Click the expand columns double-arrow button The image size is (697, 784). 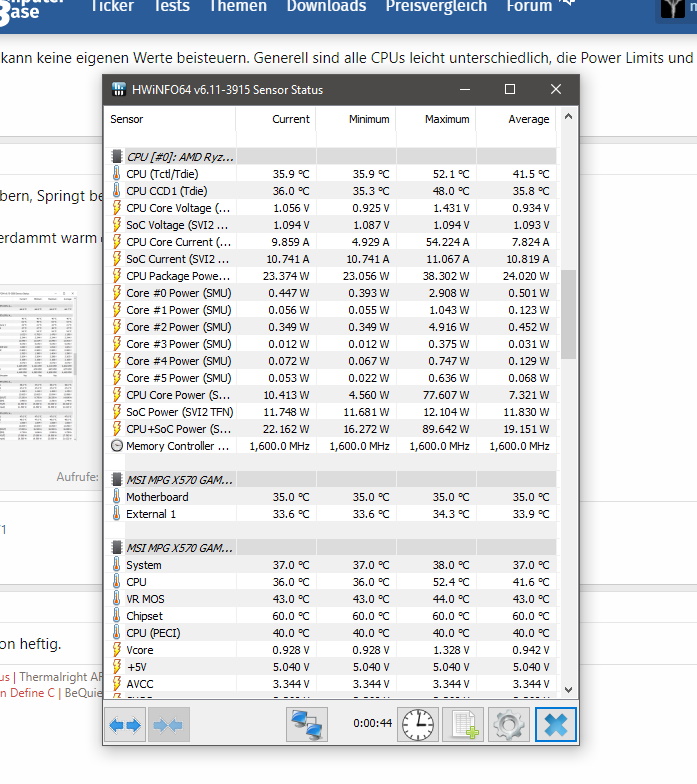(x=125, y=724)
